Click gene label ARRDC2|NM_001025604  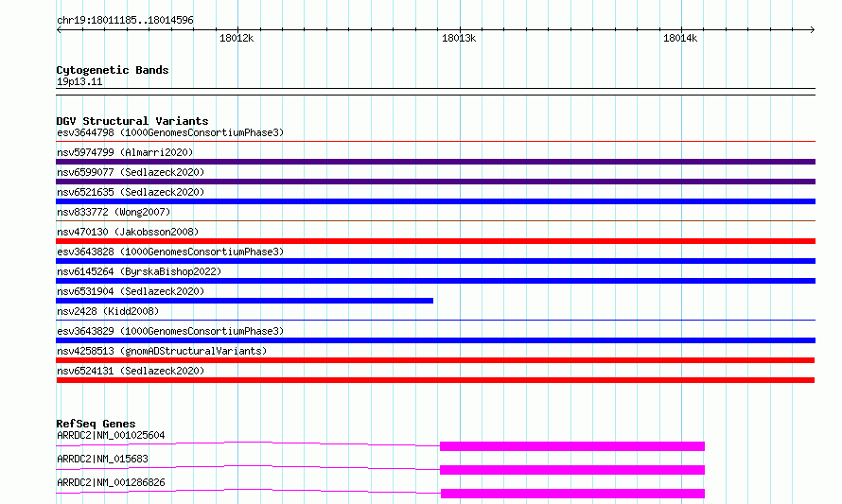(111, 435)
